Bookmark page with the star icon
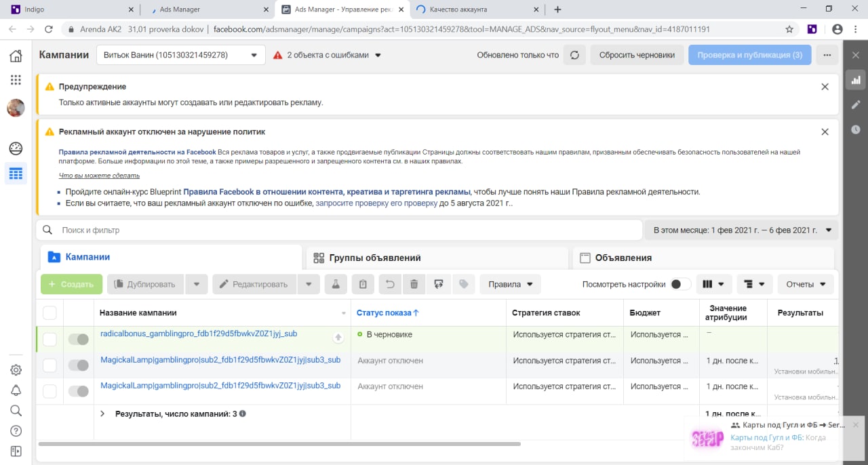 click(789, 29)
